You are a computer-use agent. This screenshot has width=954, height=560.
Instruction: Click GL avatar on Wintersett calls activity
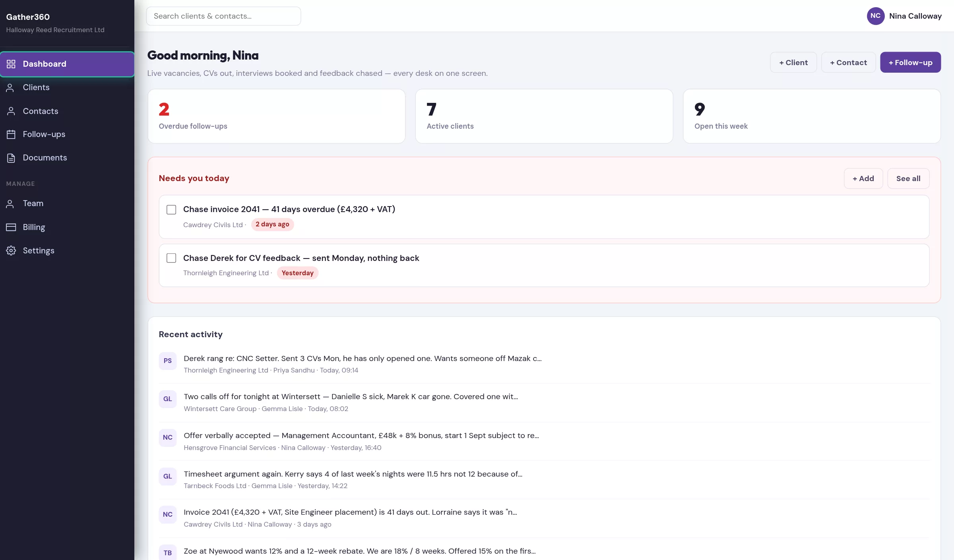pyautogui.click(x=168, y=399)
